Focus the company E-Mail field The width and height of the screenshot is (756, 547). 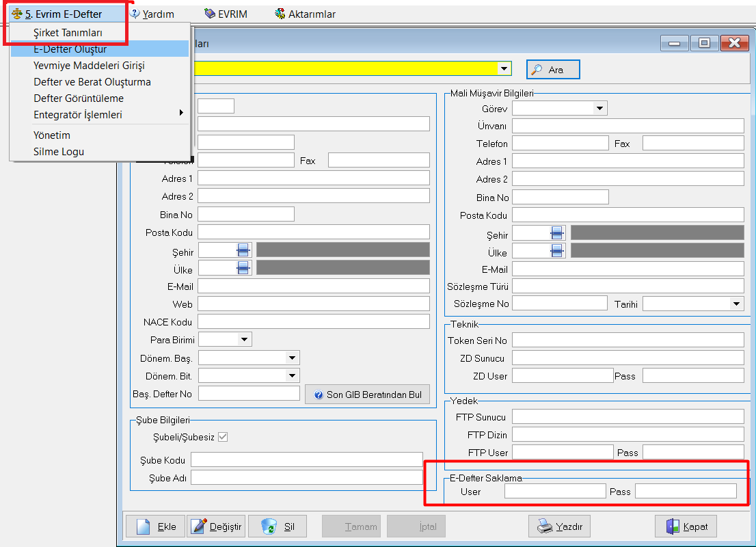[x=313, y=286]
